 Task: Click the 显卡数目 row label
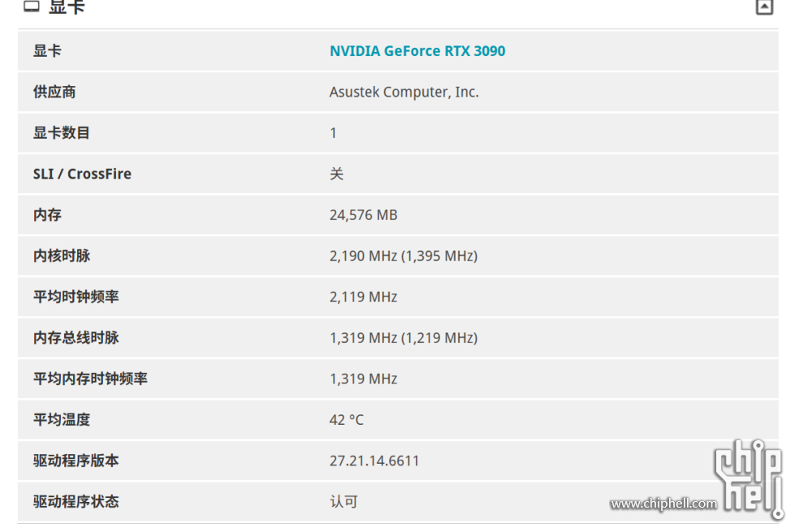coord(62,133)
